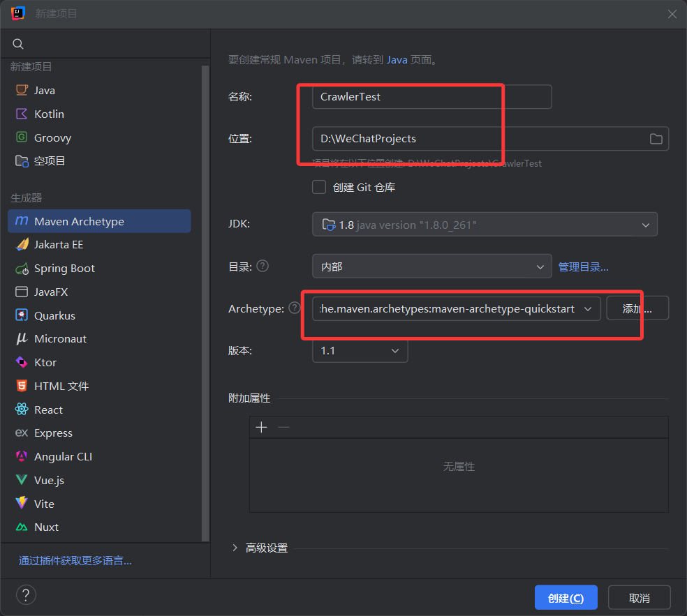Click the HTML5 shield icon

(x=22, y=386)
